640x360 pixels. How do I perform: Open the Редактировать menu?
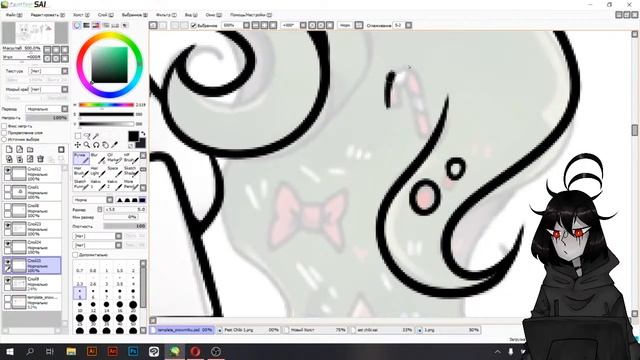[48, 15]
